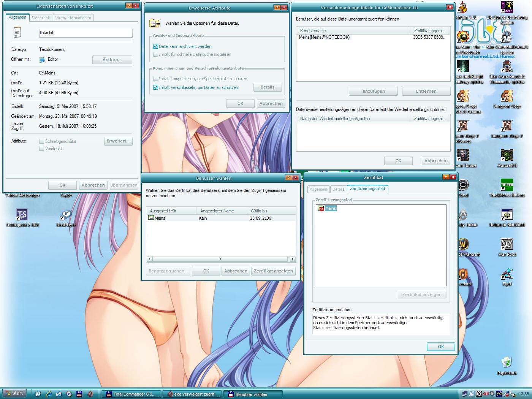Open TrackMania Nations shortcut
This screenshot has height=399, width=532.
[x=507, y=188]
